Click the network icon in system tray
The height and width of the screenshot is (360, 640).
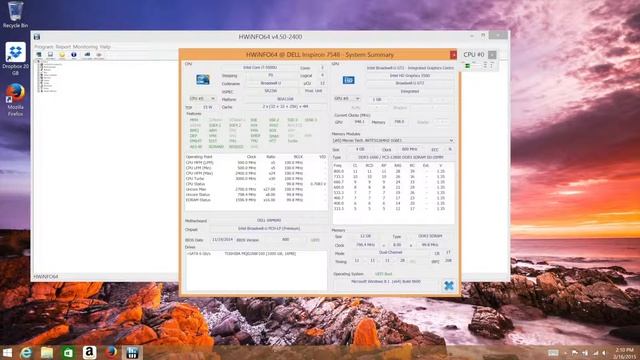coord(596,353)
